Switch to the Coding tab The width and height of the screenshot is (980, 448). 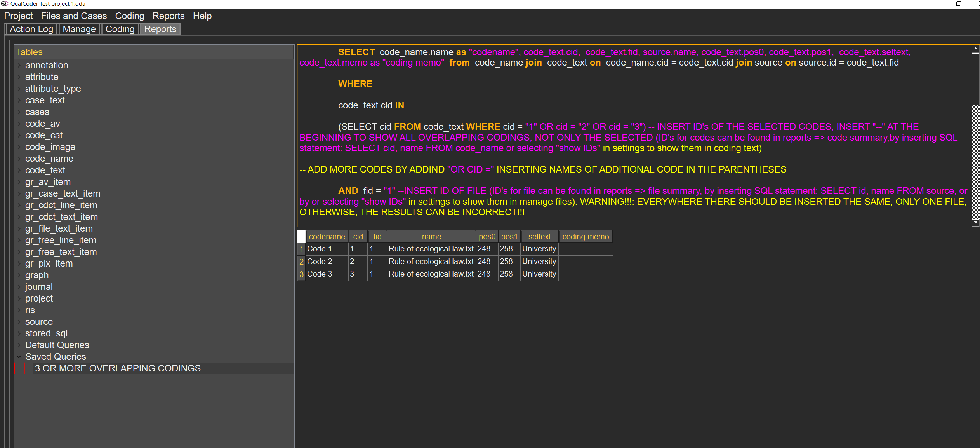coord(120,29)
